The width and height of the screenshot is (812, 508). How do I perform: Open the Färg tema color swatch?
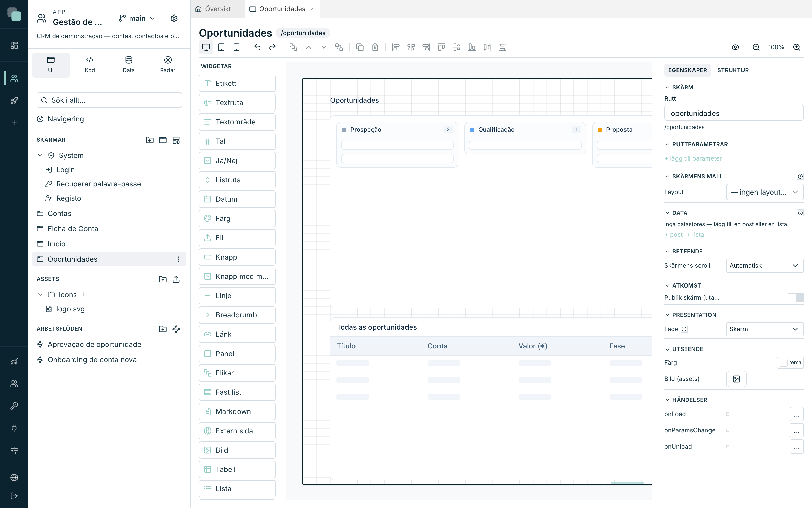click(790, 362)
